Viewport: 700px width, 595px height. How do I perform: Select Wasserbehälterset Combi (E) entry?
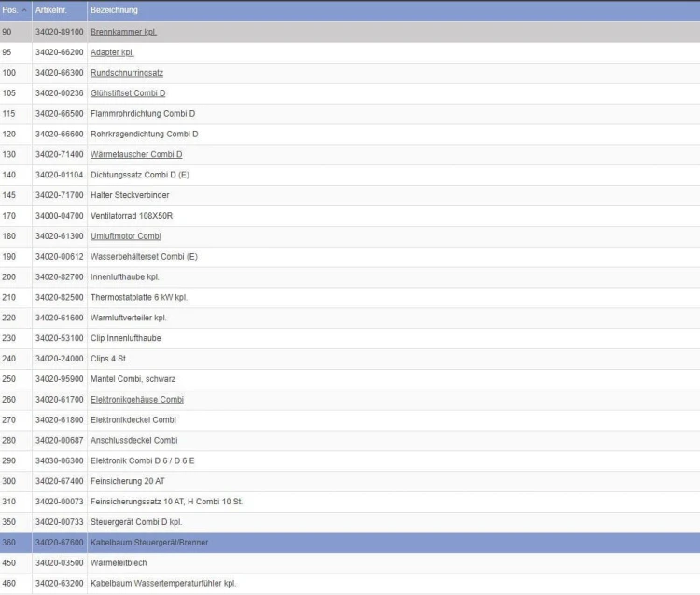[x=144, y=257]
